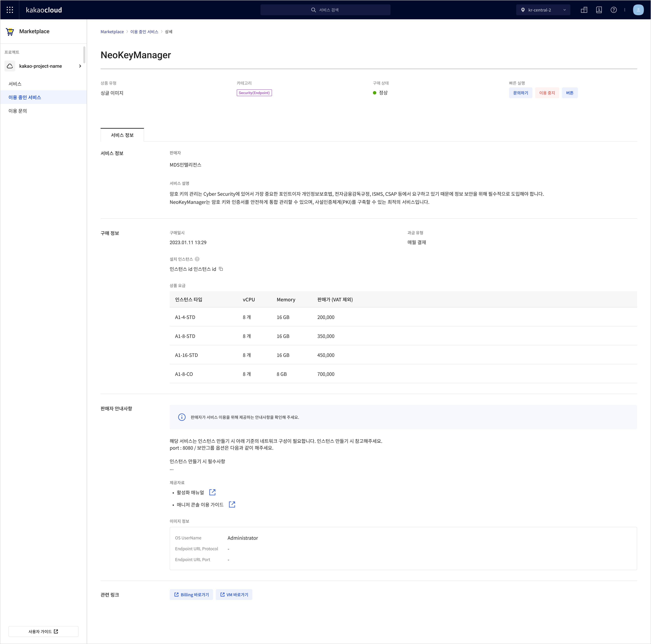
Task: Select 이용 중인 서비스 in sidebar
Action: point(44,97)
